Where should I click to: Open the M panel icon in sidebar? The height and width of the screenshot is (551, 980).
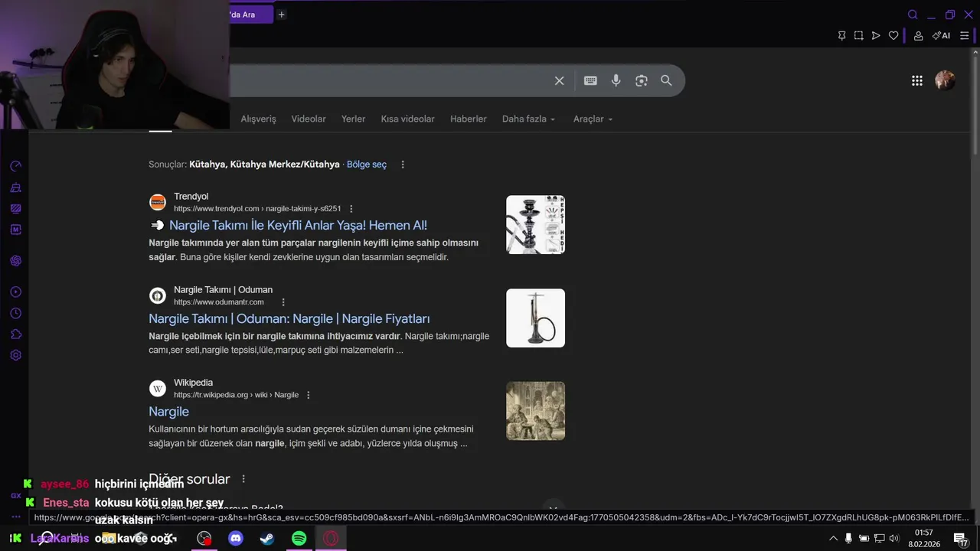point(15,230)
